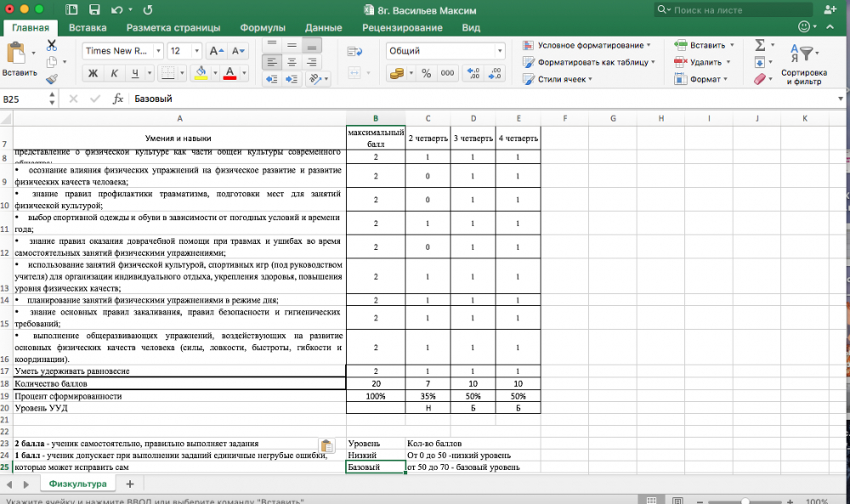Image resolution: width=850 pixels, height=504 pixels.
Task: Toggle top vertical alignment
Action: 272,45
